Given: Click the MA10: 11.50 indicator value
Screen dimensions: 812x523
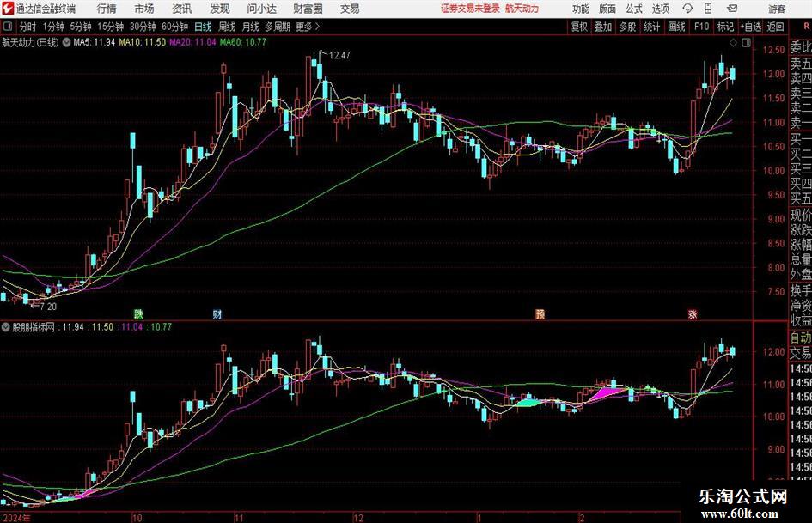Looking at the screenshot, I should coord(143,42).
